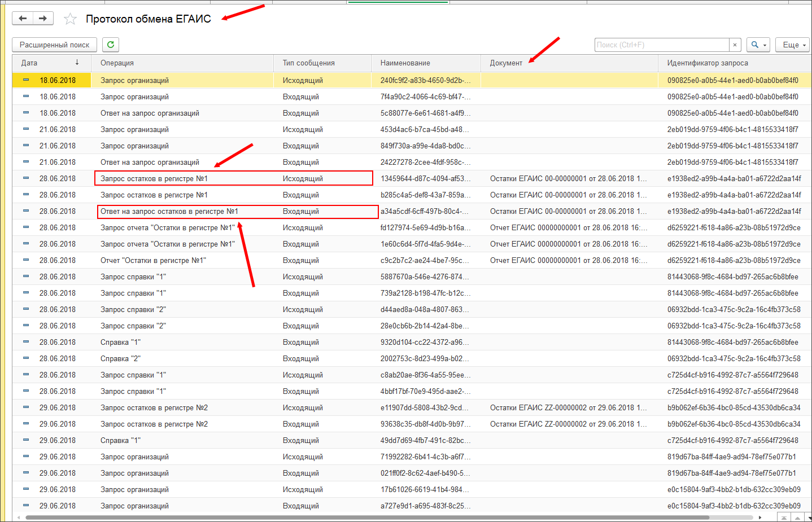Go back with the left arrow button
Screen dimensions: 812x522
click(x=23, y=19)
